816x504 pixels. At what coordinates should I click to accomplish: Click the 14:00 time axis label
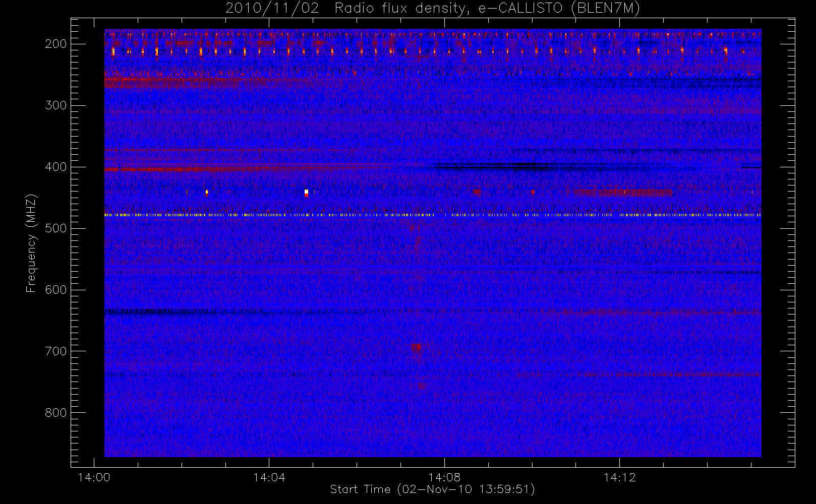(94, 477)
